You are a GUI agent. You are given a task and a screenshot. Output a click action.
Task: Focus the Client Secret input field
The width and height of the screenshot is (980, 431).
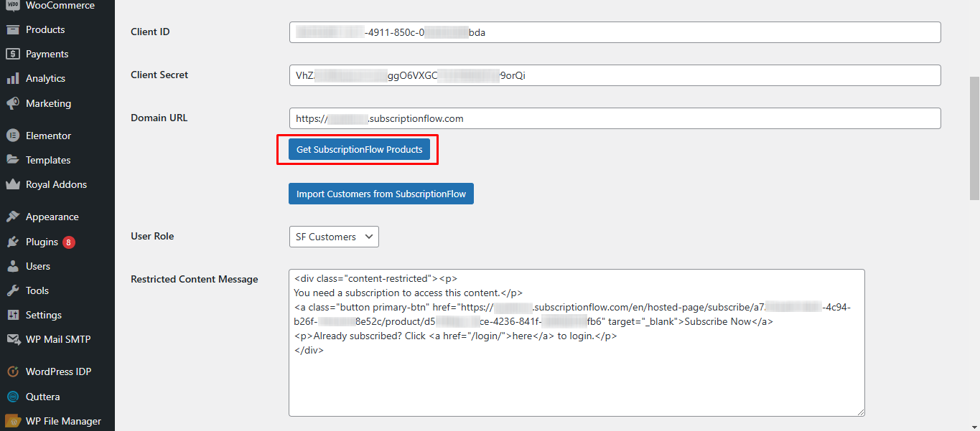pos(615,75)
